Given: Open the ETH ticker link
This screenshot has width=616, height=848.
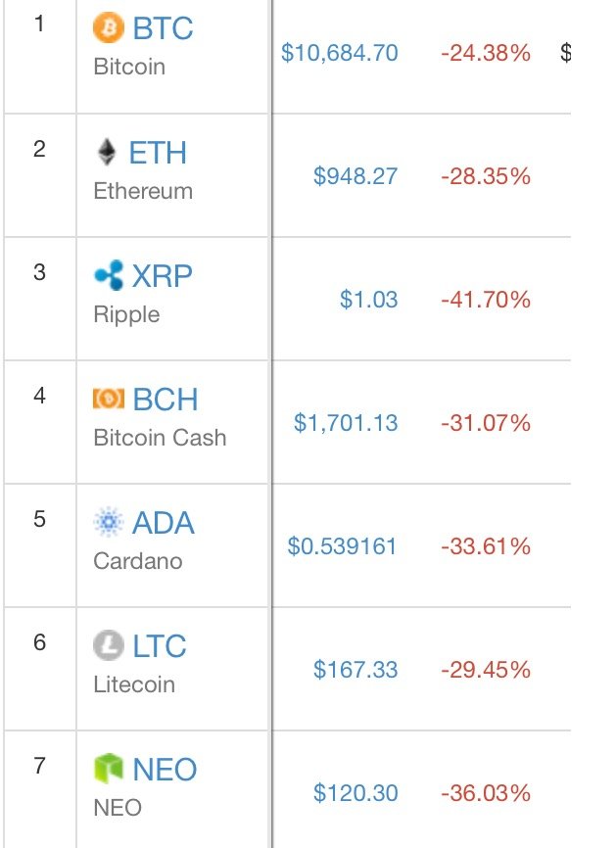Looking at the screenshot, I should (x=158, y=154).
